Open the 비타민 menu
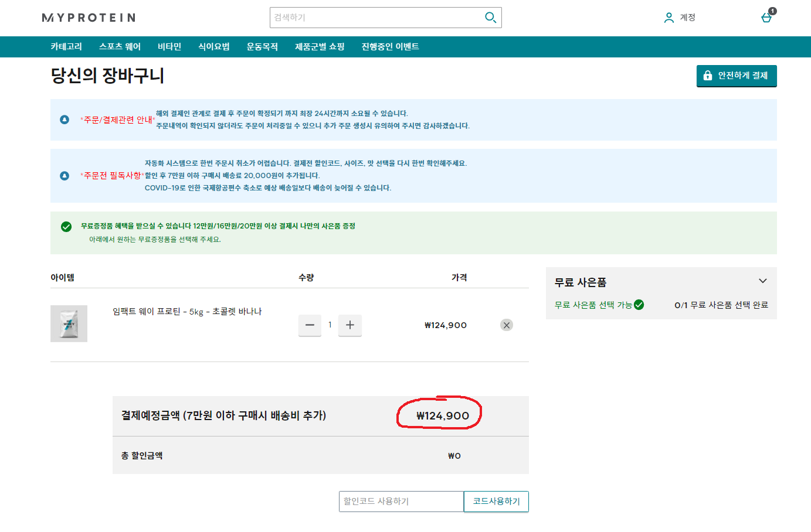The width and height of the screenshot is (811, 532). 169,46
